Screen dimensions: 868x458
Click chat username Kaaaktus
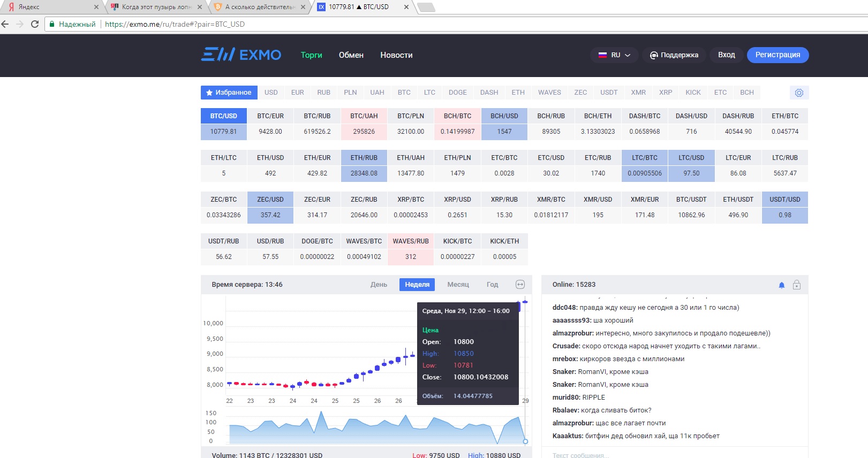(568, 436)
